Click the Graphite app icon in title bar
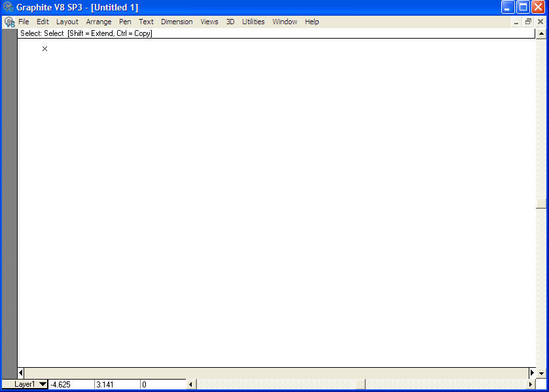 [x=8, y=7]
